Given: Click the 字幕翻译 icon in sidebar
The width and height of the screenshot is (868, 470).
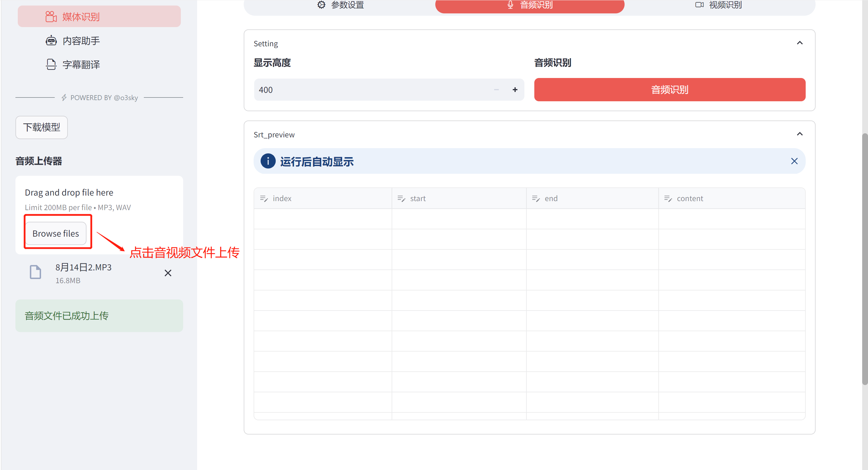Looking at the screenshot, I should (50, 64).
